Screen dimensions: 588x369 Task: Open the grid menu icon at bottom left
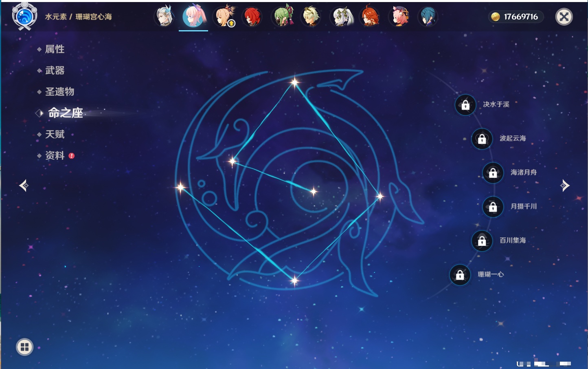pos(24,347)
